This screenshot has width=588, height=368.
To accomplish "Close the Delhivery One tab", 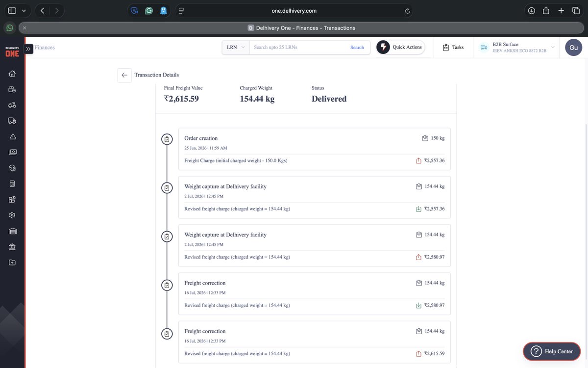I will [24, 28].
